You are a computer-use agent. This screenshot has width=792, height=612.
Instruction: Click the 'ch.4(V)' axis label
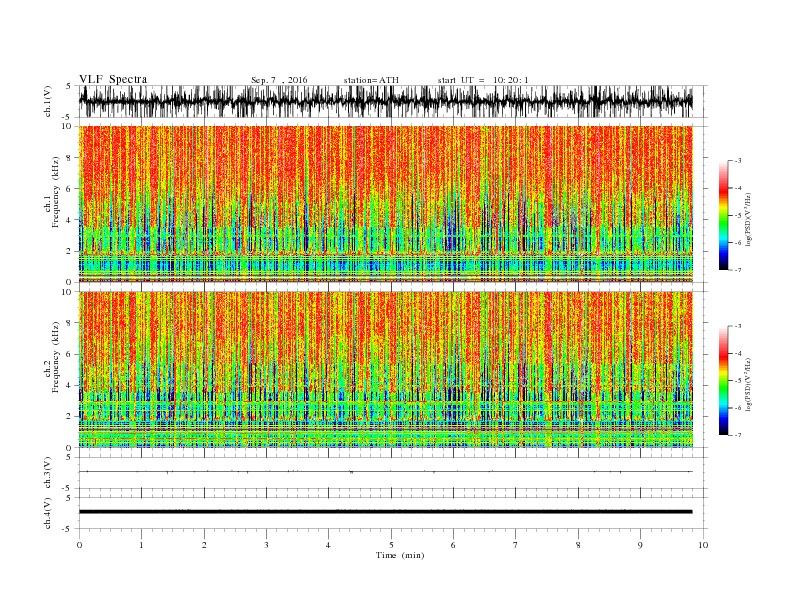[48, 513]
